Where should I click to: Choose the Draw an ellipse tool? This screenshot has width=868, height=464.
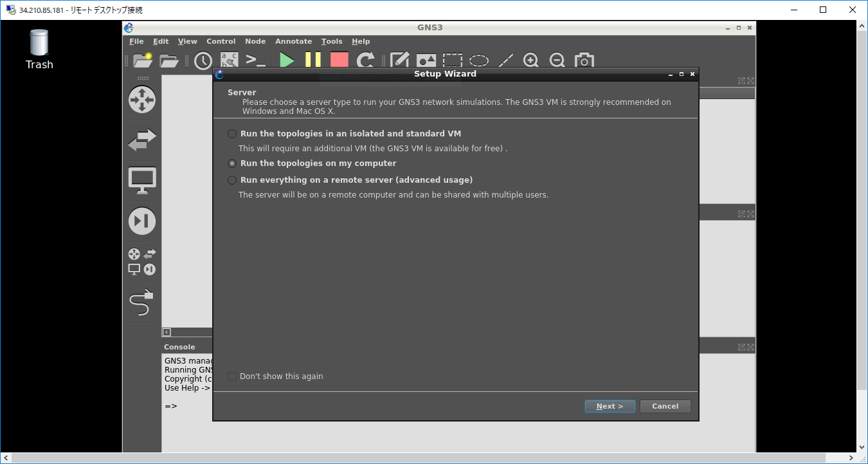[478, 60]
